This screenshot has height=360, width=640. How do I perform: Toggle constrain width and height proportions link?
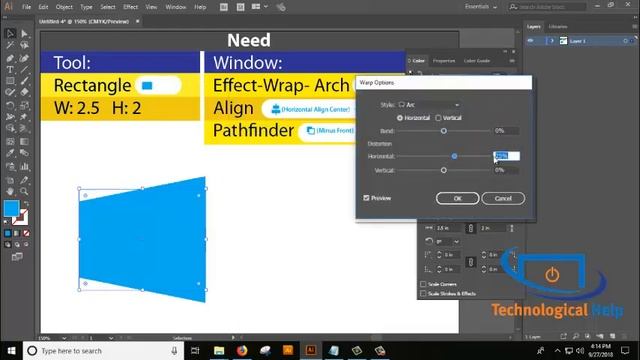470,228
